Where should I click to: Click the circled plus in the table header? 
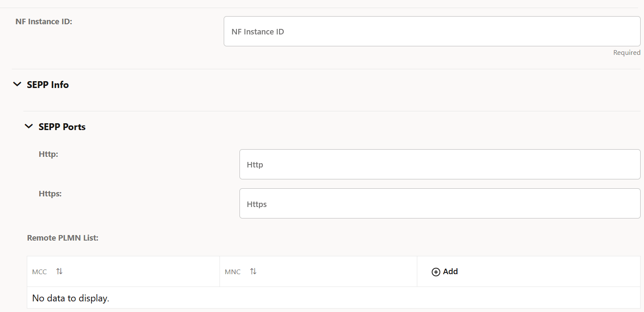[x=436, y=271]
